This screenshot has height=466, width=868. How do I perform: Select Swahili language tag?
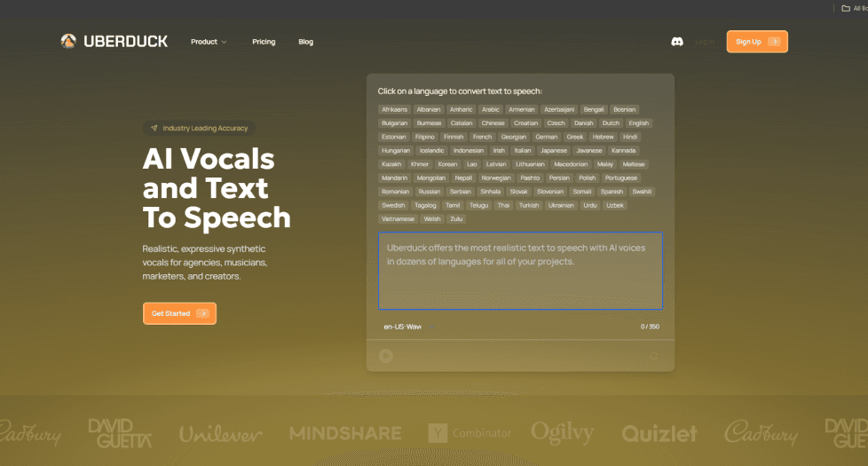[x=643, y=192]
